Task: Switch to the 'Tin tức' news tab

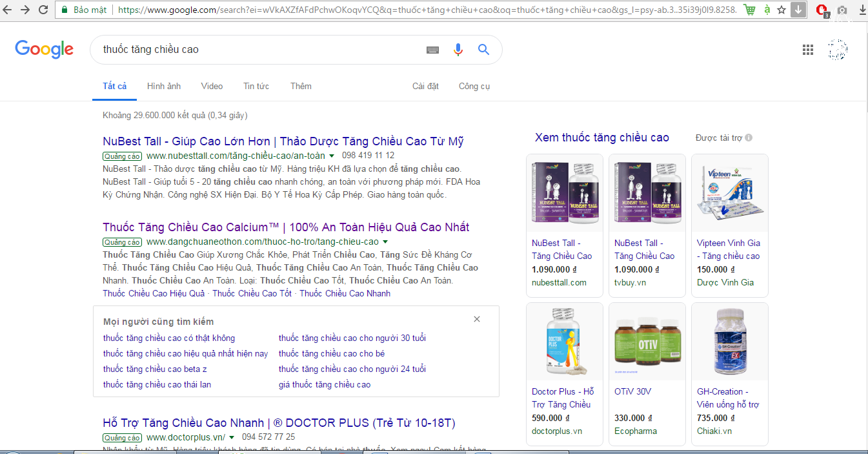Action: [256, 86]
